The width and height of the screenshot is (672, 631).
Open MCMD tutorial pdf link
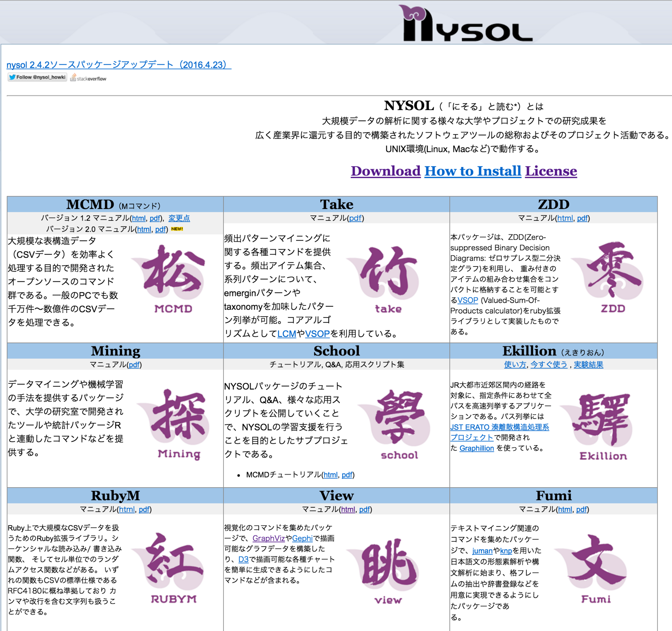click(x=347, y=475)
